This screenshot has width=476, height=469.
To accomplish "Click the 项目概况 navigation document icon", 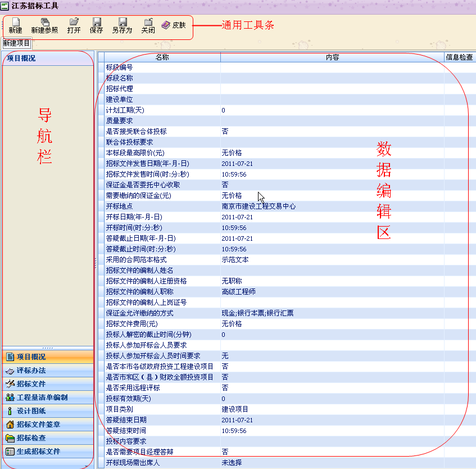I will pyautogui.click(x=10, y=357).
